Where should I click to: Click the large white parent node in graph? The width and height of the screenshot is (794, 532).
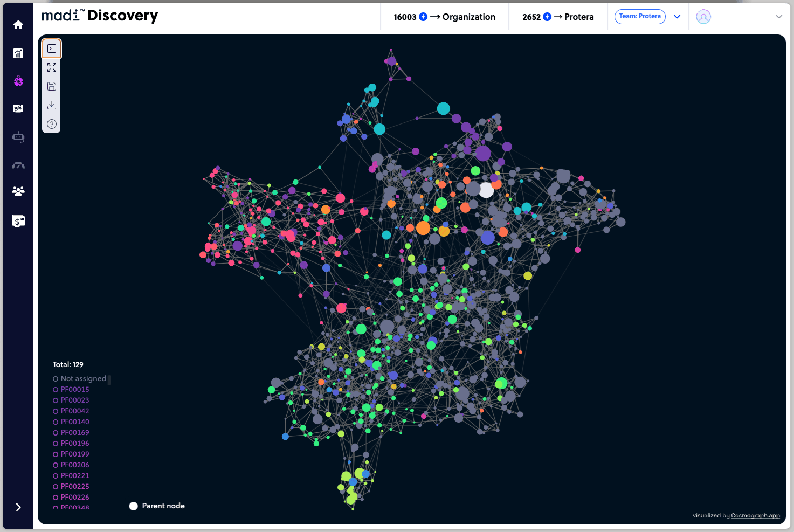tap(486, 190)
